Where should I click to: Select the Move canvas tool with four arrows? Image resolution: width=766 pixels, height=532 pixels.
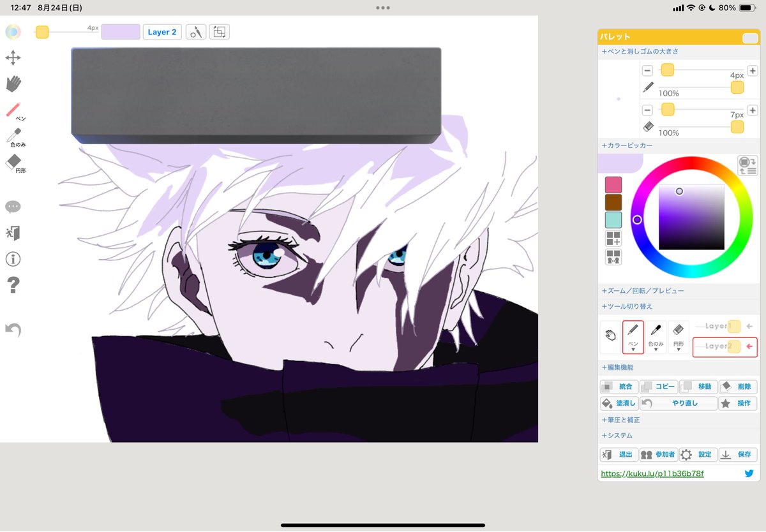[13, 59]
